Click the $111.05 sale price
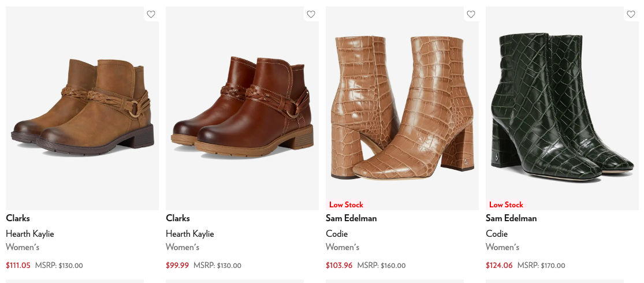 18,266
